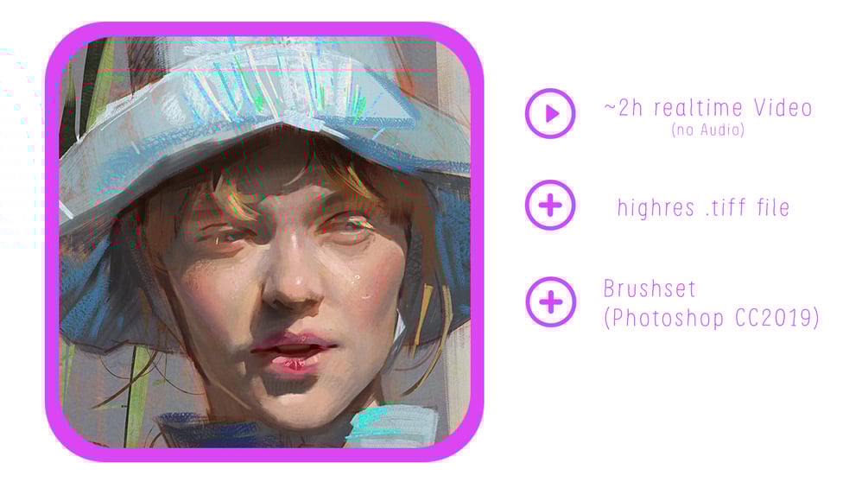Click the purple rounded frame around the portrait
Viewport: 868px width, 488px height.
(54, 244)
